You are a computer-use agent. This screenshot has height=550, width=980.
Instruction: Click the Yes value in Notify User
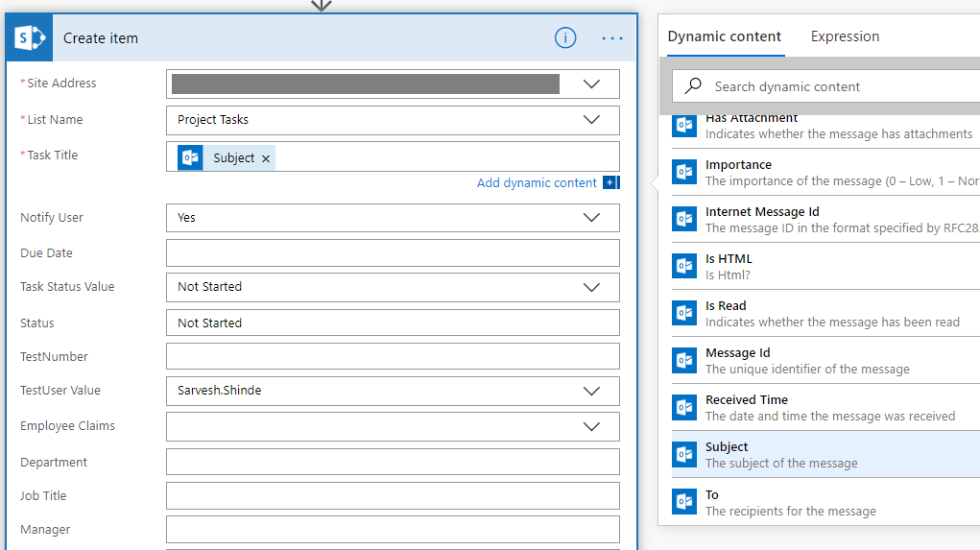(x=186, y=218)
